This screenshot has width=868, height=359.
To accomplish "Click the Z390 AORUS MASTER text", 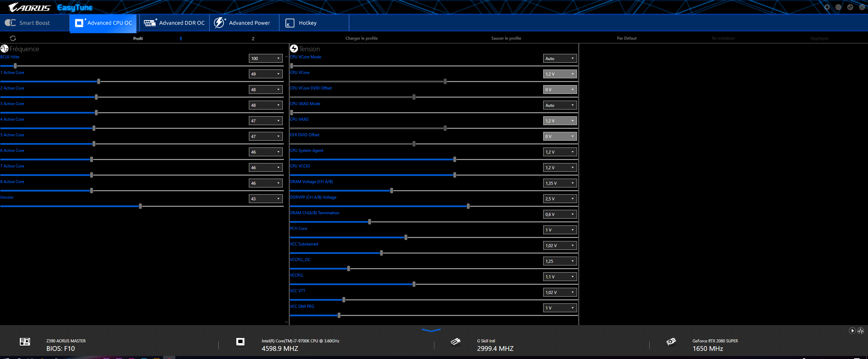I will (x=66, y=341).
